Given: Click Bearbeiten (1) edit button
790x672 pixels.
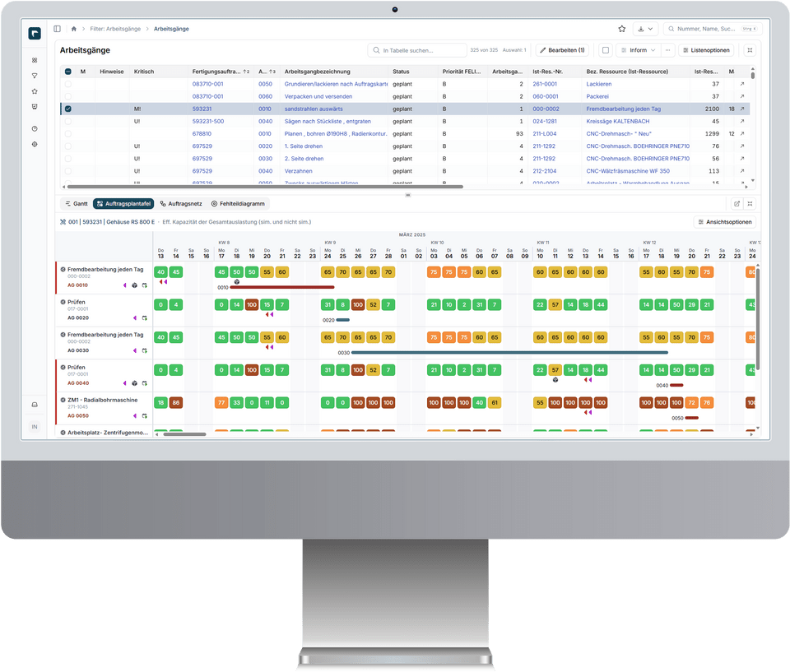Looking at the screenshot, I should tap(562, 50).
